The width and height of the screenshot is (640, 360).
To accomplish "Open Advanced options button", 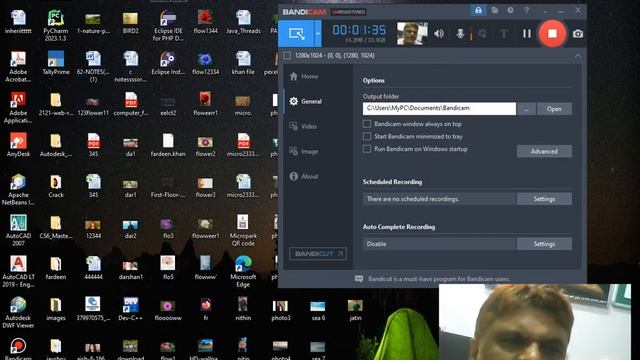I will (x=544, y=151).
